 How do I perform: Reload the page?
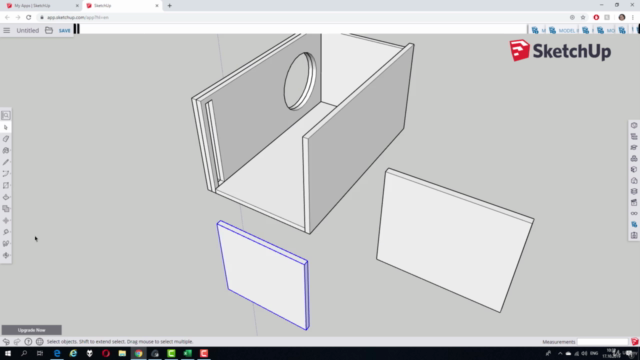coord(29,17)
